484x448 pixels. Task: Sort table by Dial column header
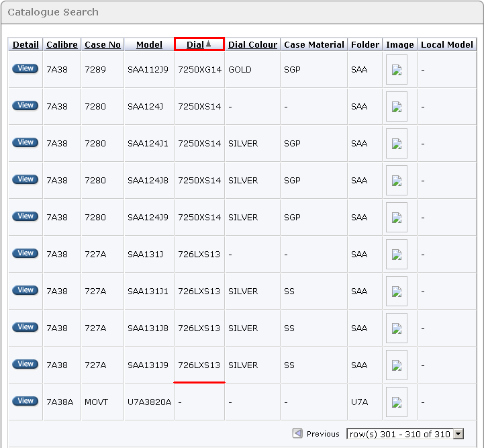195,45
